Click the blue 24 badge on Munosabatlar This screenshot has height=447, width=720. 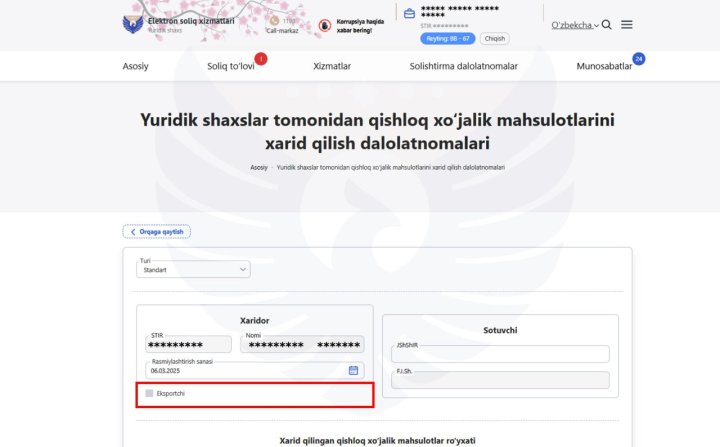(x=639, y=59)
